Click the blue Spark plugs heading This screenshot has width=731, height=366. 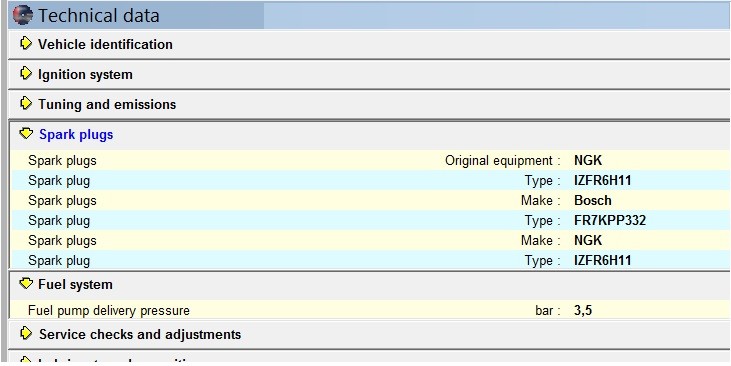pos(76,135)
